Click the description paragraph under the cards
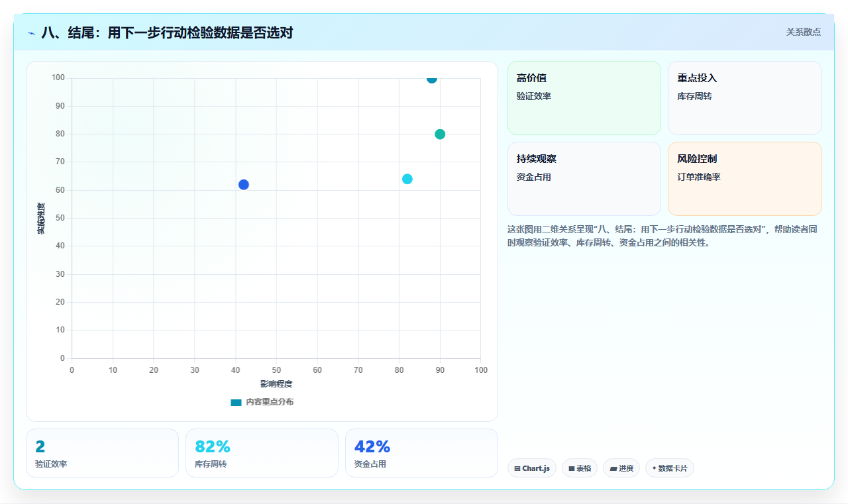 (664, 236)
